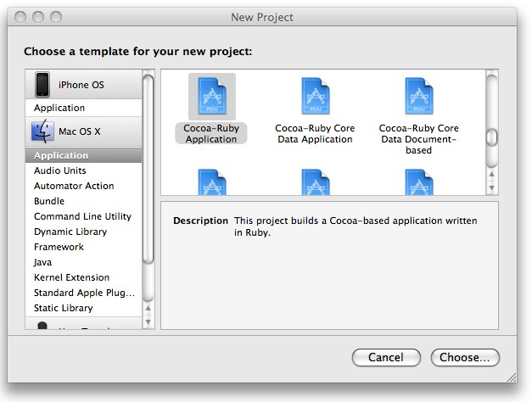Screen dimensions: 532x402
Task: Select Mac OS X Application category
Action: (x=61, y=155)
